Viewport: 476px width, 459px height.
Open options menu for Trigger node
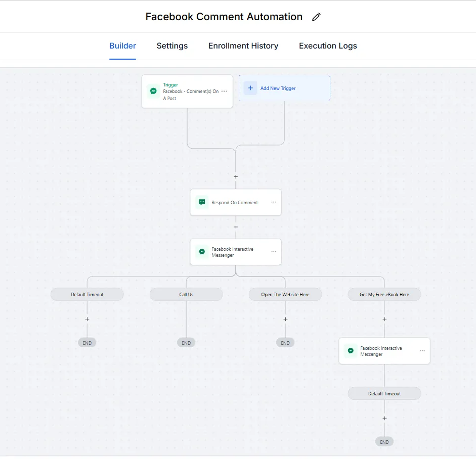pos(224,91)
